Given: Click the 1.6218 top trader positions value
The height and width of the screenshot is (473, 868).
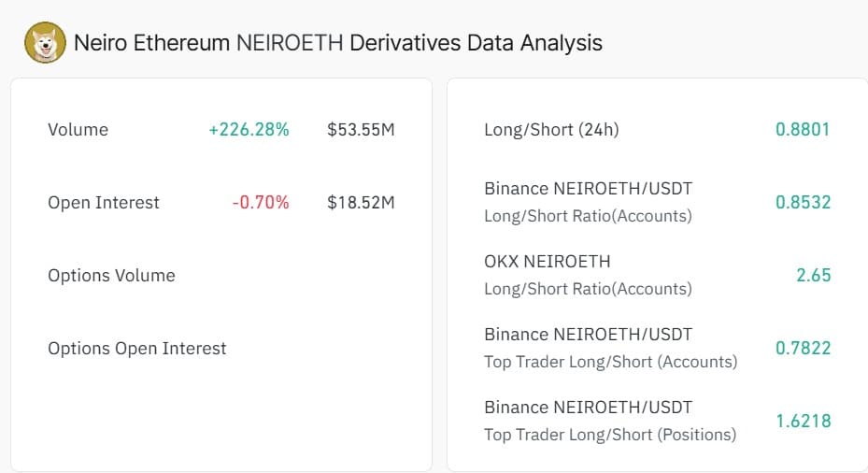Looking at the screenshot, I should (x=803, y=422).
